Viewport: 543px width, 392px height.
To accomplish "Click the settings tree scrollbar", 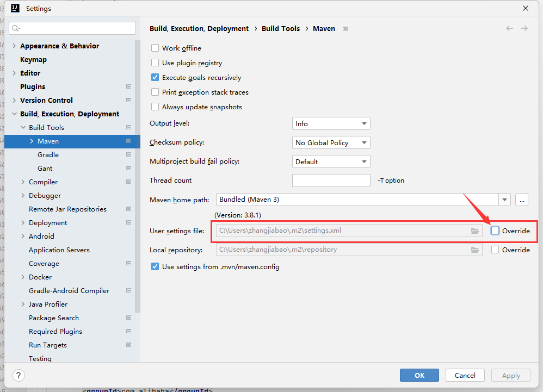I will pos(138,176).
